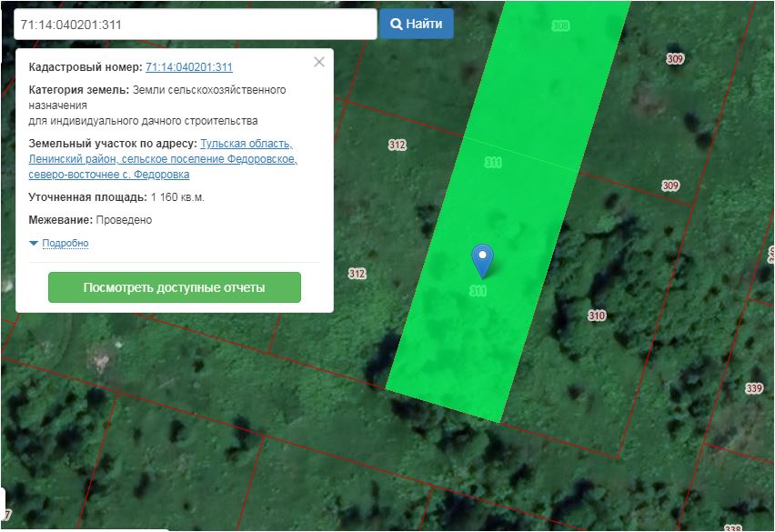
Task: Open the Тульская область address link
Action: tap(247, 144)
